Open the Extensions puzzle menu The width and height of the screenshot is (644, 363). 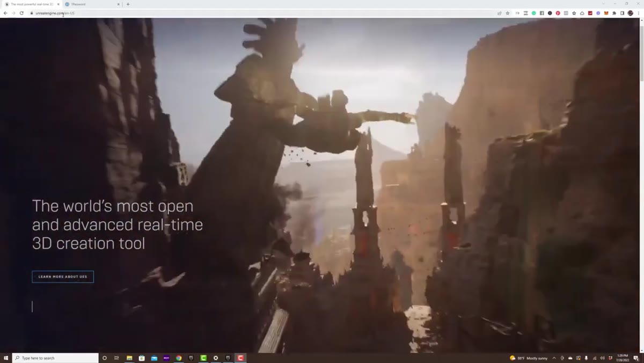point(614,13)
